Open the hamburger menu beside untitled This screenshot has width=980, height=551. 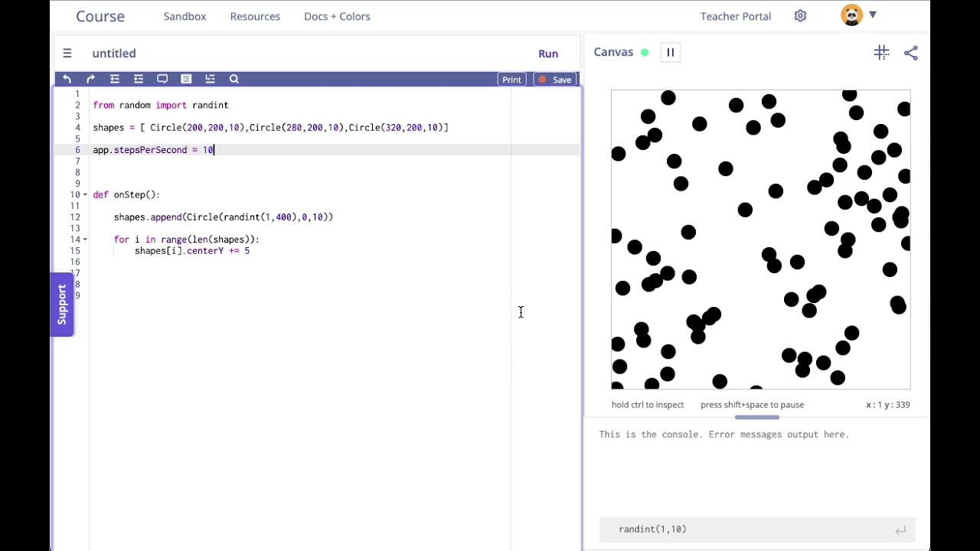coord(67,54)
